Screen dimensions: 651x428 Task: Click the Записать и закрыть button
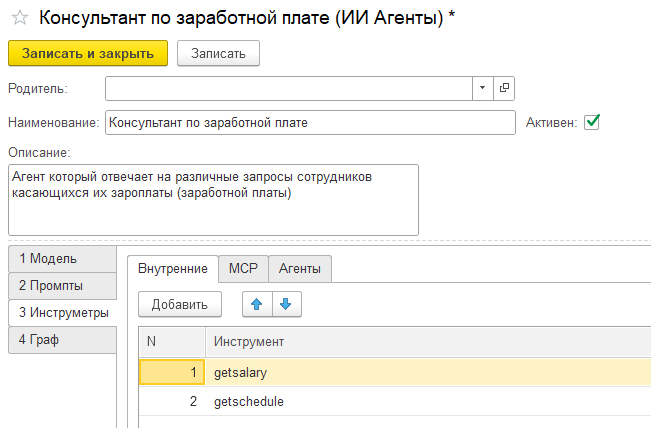88,53
